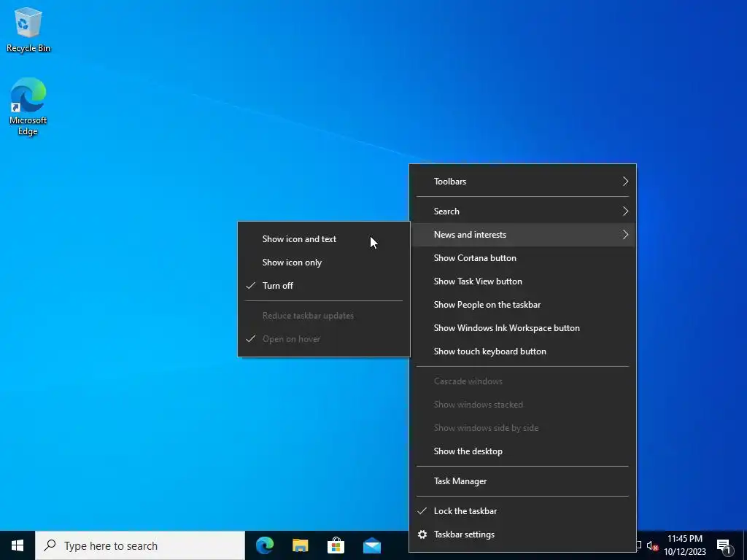Click the Type here to search box
747x560 pixels.
click(140, 545)
